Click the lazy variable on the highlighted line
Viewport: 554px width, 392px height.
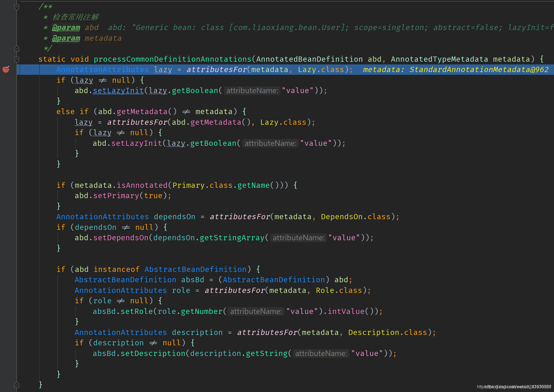pyautogui.click(x=163, y=70)
